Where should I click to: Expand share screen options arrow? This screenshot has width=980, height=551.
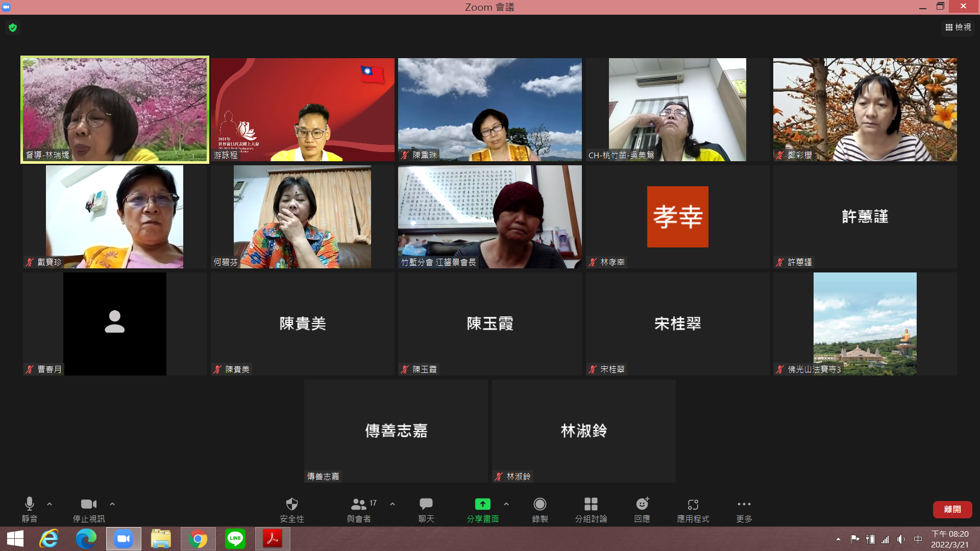(506, 504)
